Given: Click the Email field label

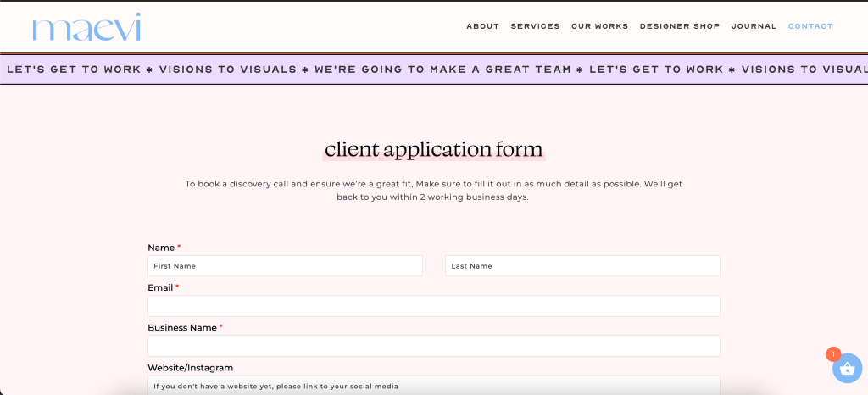Looking at the screenshot, I should 160,287.
